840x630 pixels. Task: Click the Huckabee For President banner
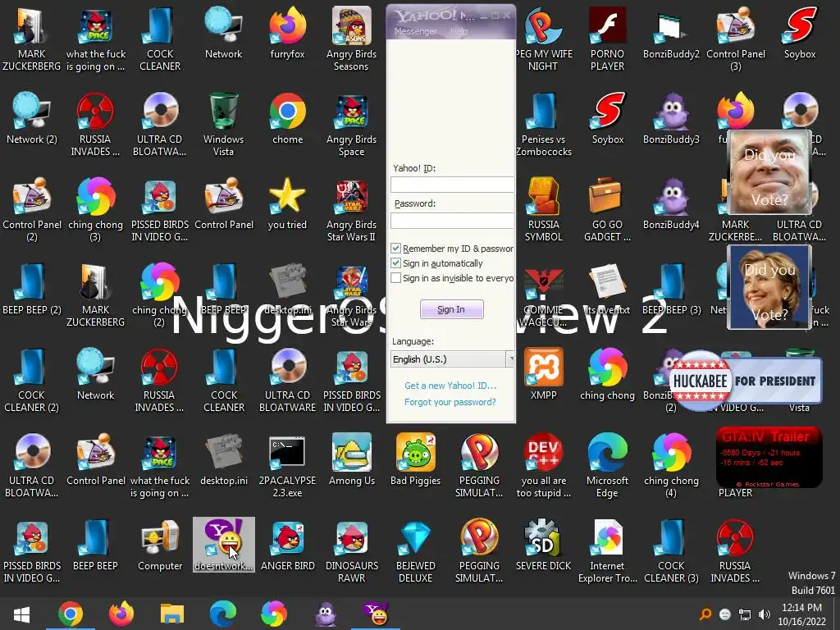[x=745, y=381]
